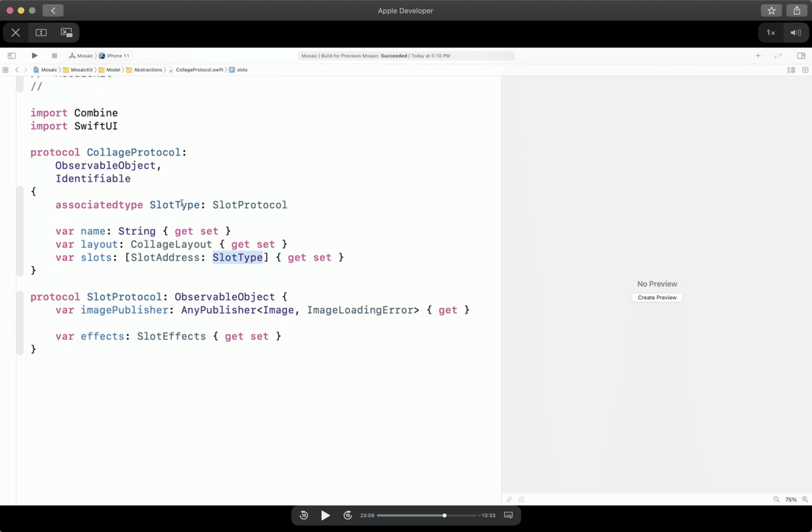Open slots symbol breadcrumb
The width and height of the screenshot is (812, 532).
(238, 70)
